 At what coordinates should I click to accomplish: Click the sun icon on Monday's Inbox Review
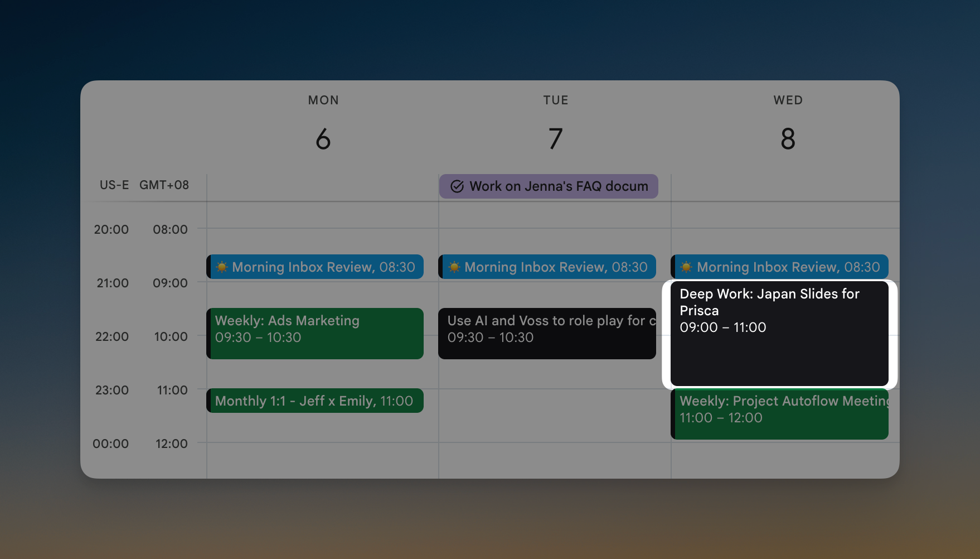pyautogui.click(x=222, y=267)
